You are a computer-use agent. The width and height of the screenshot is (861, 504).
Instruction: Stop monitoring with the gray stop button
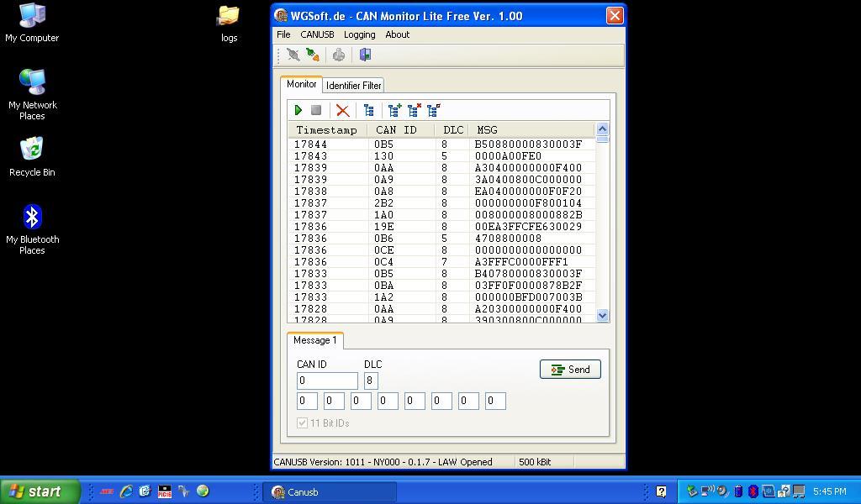316,110
